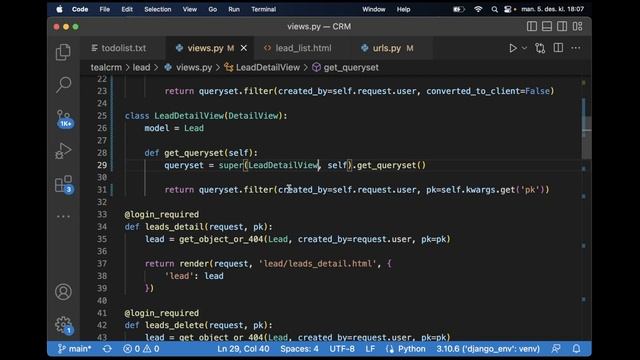Open the Accounts menu icon

[63, 292]
